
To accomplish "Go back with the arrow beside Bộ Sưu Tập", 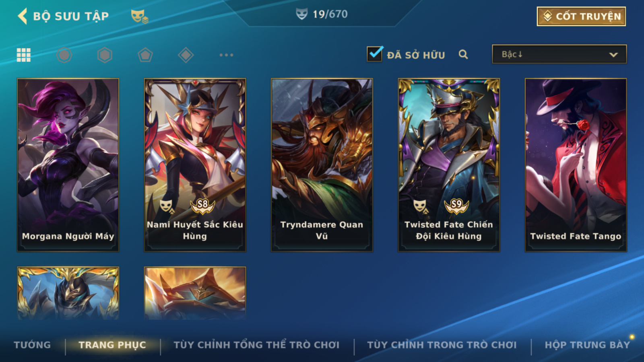I will [x=23, y=16].
